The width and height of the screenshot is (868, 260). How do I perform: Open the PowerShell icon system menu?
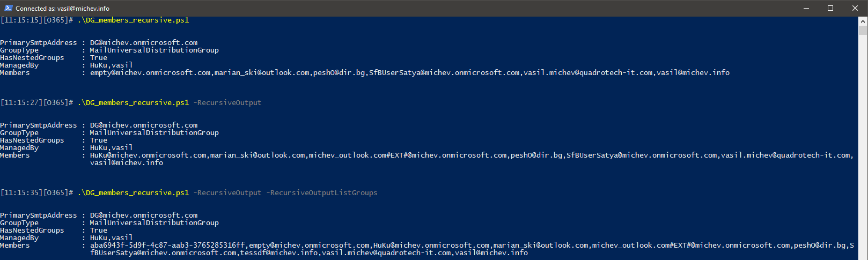8,8
